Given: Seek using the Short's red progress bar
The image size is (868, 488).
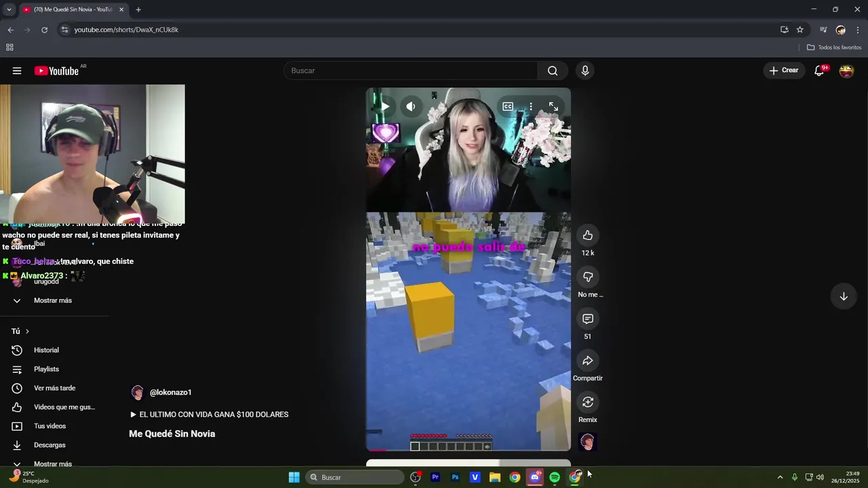Looking at the screenshot, I should coord(469,450).
